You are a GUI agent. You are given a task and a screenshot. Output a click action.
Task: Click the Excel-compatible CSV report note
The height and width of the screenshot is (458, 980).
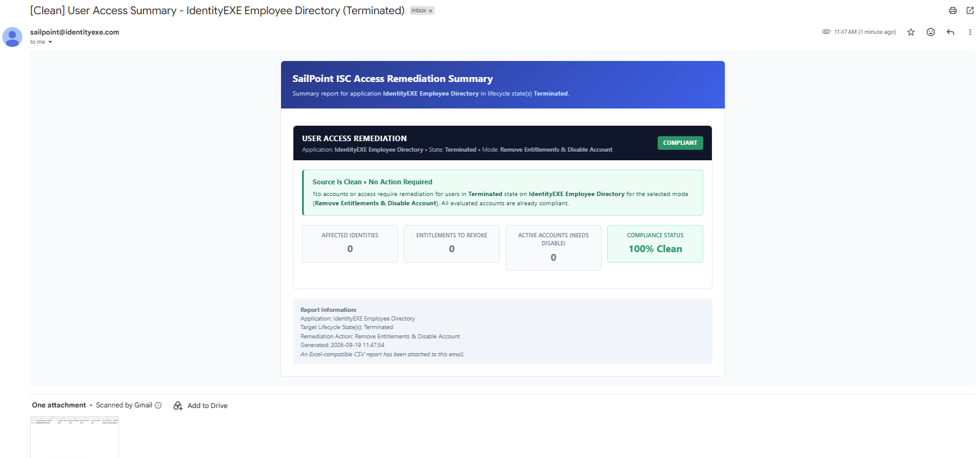click(382, 354)
